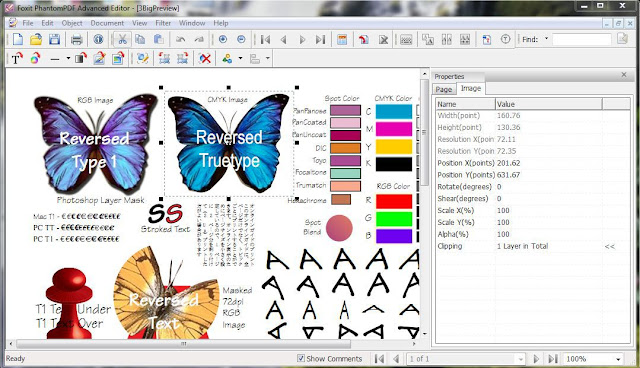640x368 pixels.
Task: Click the horizontal scrollbar thumb
Action: pyautogui.click(x=183, y=344)
